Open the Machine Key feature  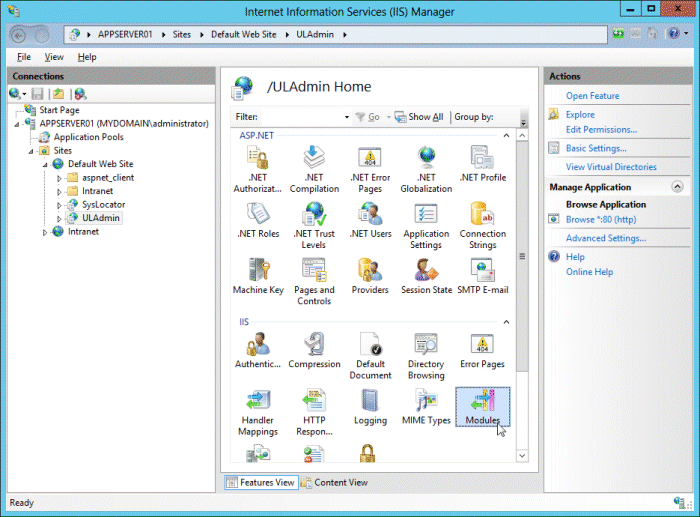pos(258,277)
